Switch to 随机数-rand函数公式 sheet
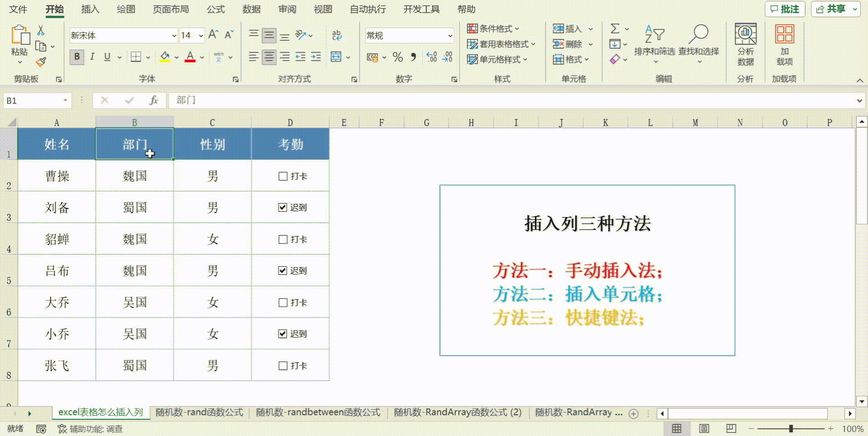The height and width of the screenshot is (436, 868). [x=199, y=412]
